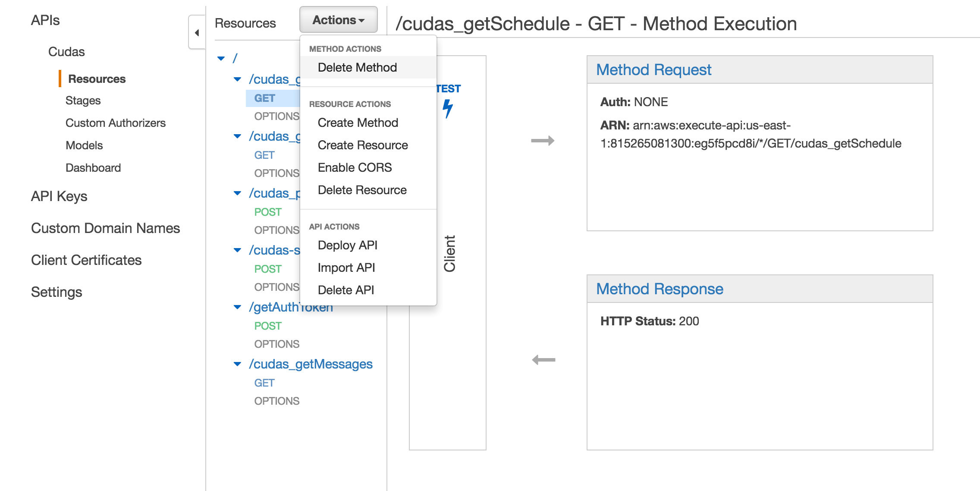
Task: Open the API Keys section
Action: click(59, 196)
